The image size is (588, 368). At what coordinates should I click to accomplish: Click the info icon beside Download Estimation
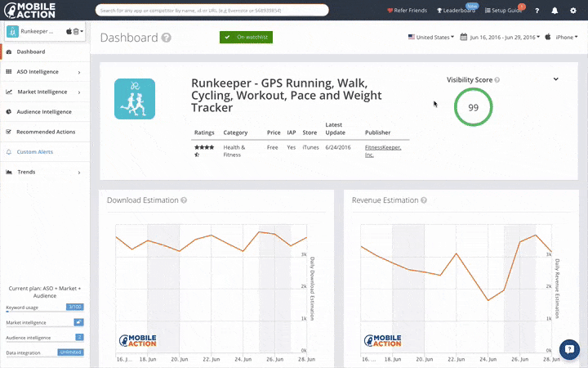pyautogui.click(x=184, y=200)
